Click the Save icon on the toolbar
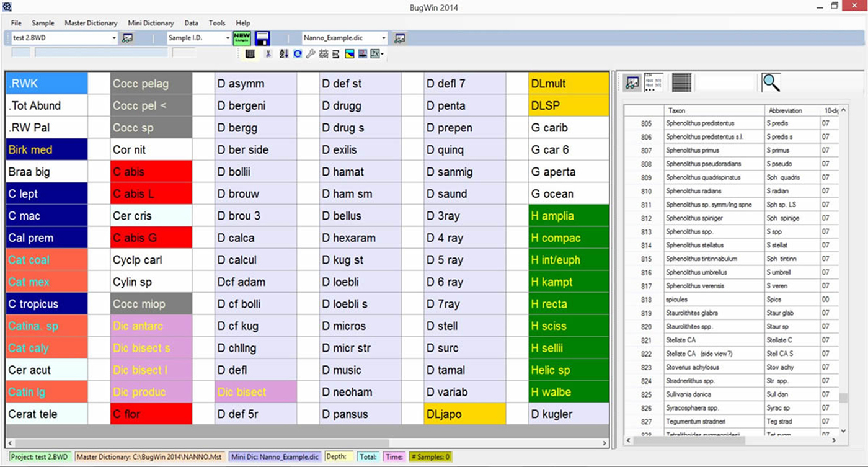This screenshot has height=467, width=868. pyautogui.click(x=263, y=38)
